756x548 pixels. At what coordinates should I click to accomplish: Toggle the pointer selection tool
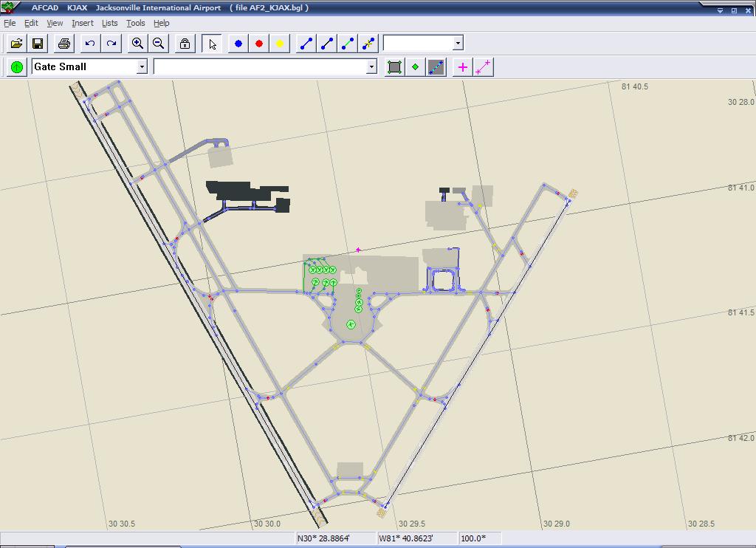point(213,44)
